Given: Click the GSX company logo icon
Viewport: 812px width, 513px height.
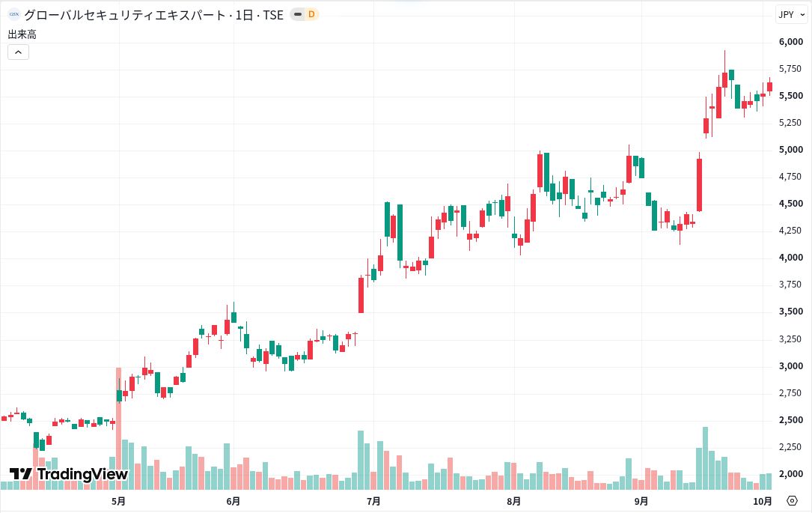Looking at the screenshot, I should pos(14,15).
